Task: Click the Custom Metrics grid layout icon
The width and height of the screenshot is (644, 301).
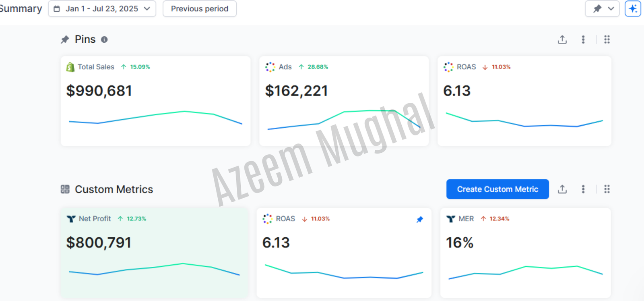Action: (x=607, y=189)
